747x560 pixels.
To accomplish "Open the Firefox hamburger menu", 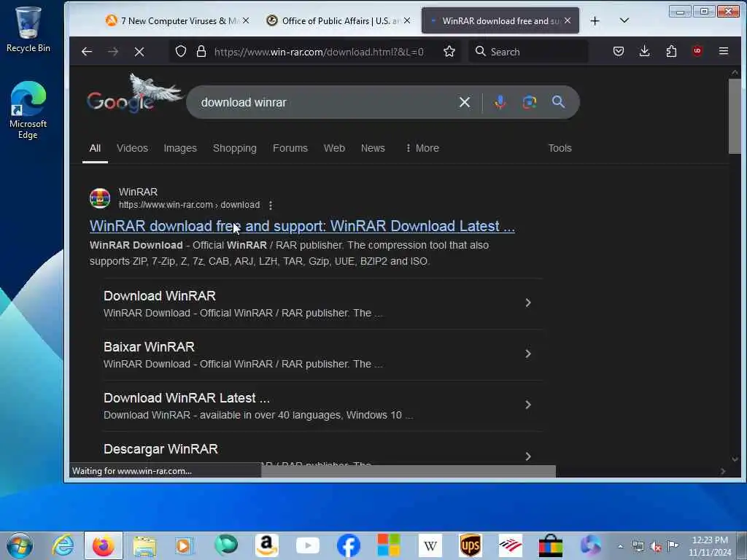I will click(x=723, y=51).
